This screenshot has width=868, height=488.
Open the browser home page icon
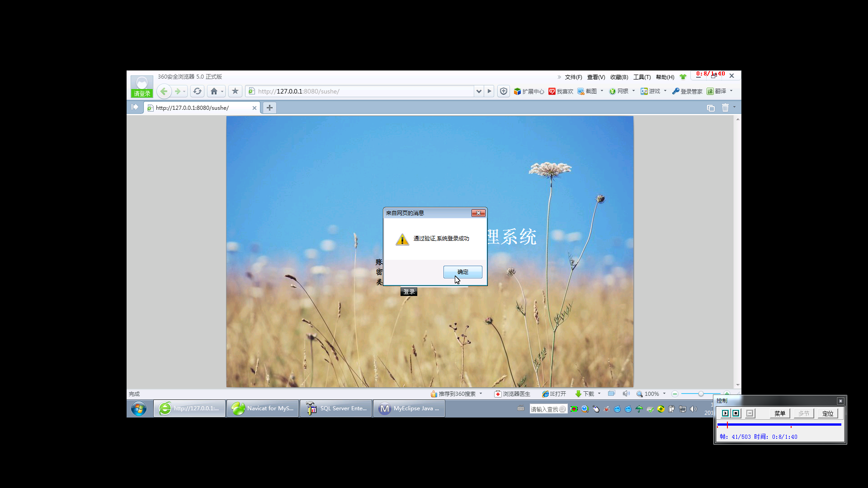click(x=214, y=91)
